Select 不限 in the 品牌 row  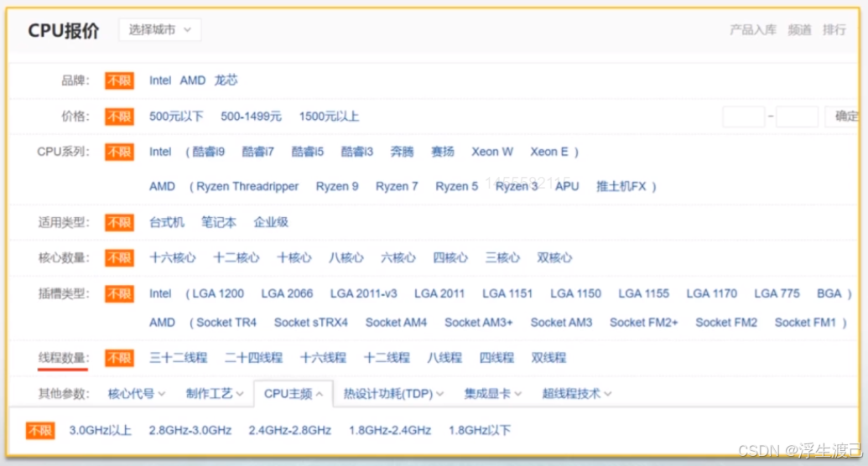pos(120,80)
